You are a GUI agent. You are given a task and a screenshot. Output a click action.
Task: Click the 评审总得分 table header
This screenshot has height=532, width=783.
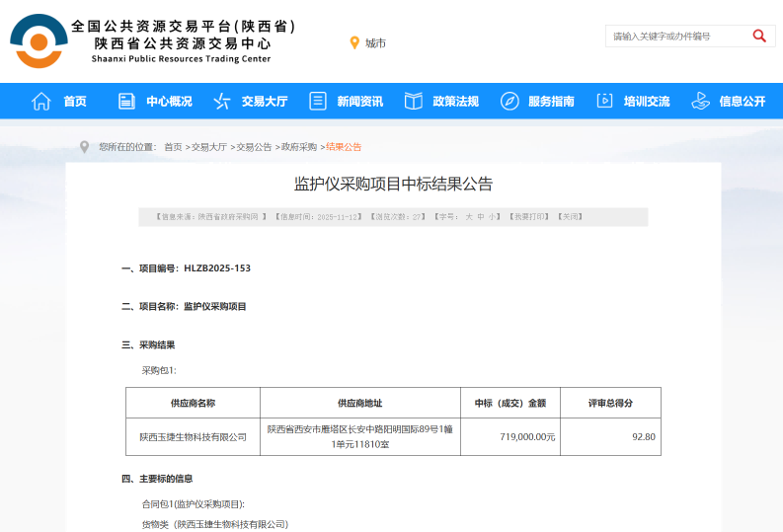pyautogui.click(x=610, y=404)
